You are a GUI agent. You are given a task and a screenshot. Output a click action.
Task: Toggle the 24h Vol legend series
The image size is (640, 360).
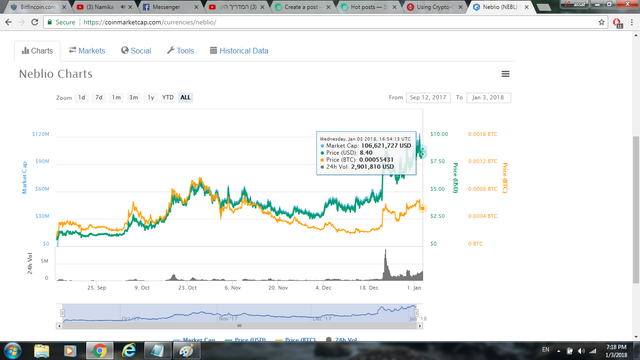[x=342, y=340]
